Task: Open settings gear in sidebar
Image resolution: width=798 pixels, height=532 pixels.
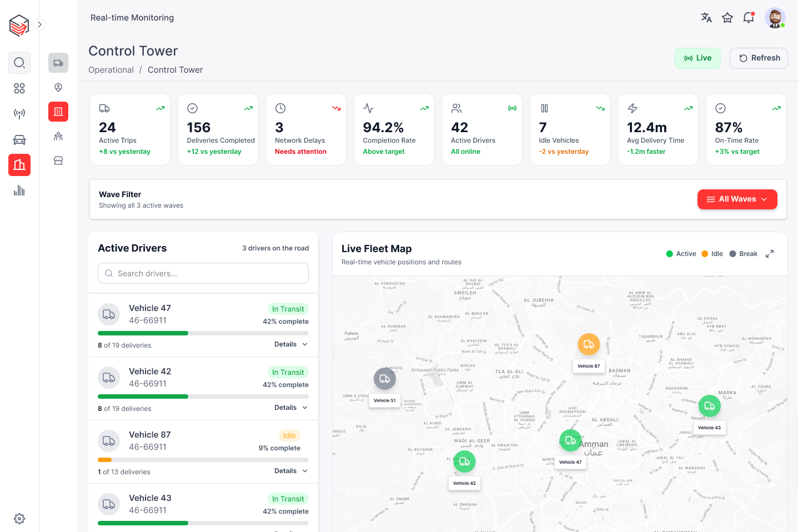Action: coord(19,519)
